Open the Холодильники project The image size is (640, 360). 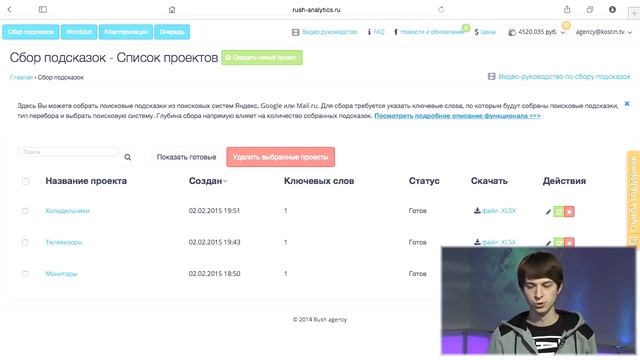[x=67, y=211]
